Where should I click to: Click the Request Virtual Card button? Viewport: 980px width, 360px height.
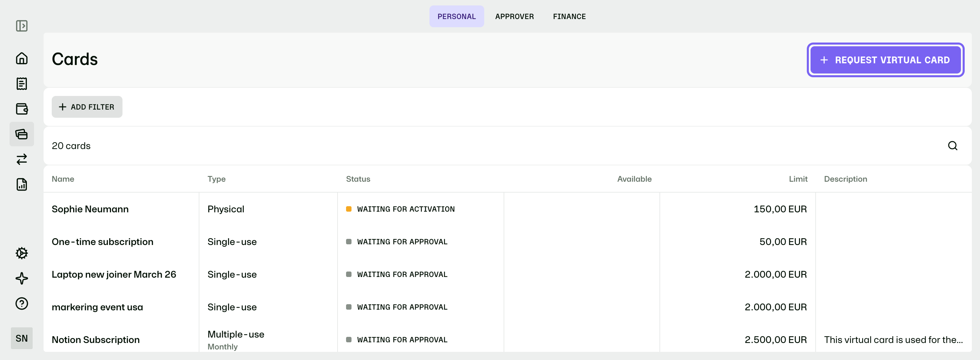[885, 60]
